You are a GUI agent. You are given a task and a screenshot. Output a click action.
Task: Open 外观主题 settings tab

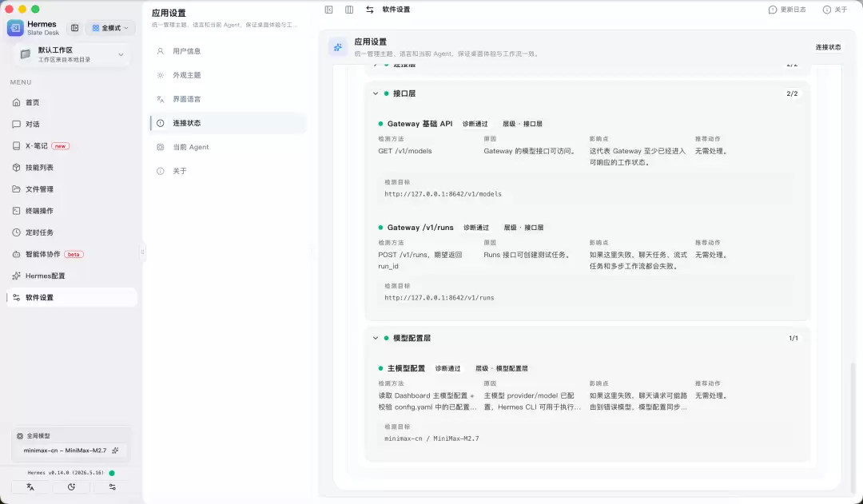point(228,75)
